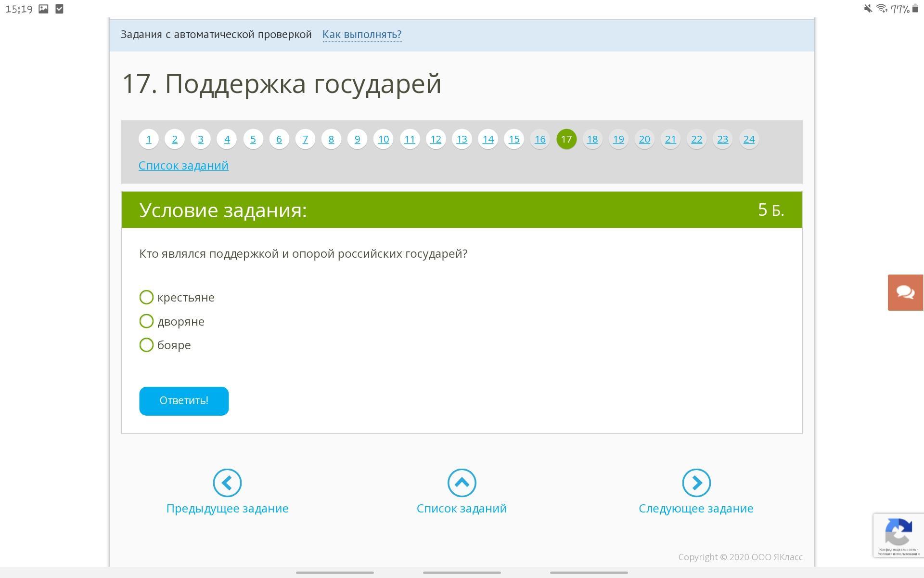Select the 'дворяне' radio option

coord(146,321)
